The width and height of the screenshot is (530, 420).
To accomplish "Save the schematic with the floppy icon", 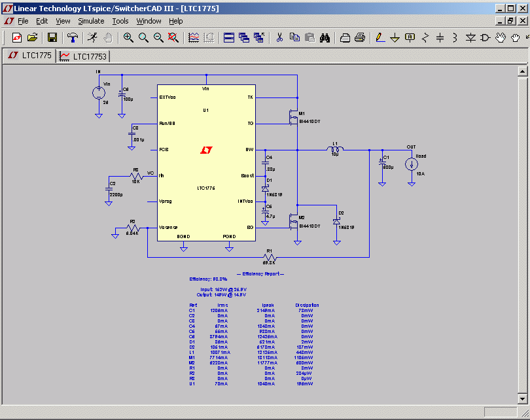I will (x=52, y=37).
